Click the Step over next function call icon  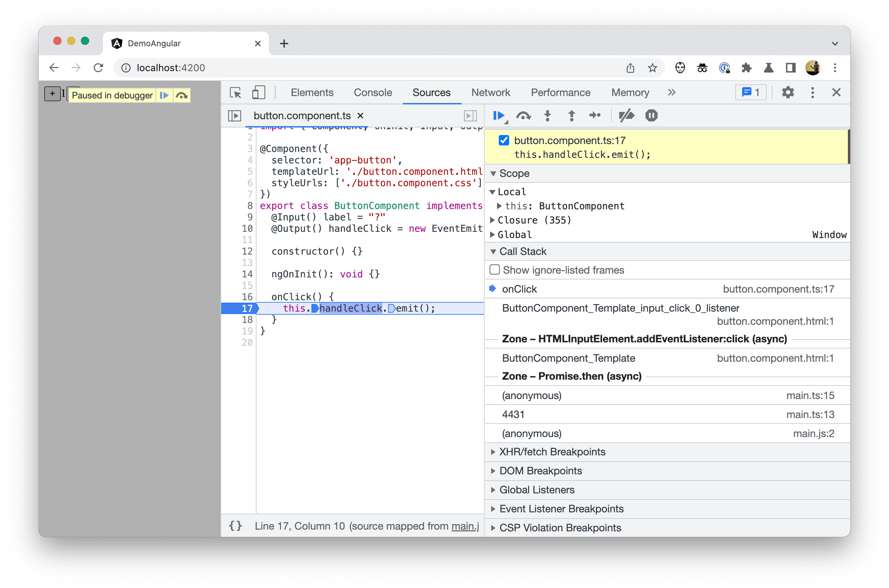pos(524,116)
